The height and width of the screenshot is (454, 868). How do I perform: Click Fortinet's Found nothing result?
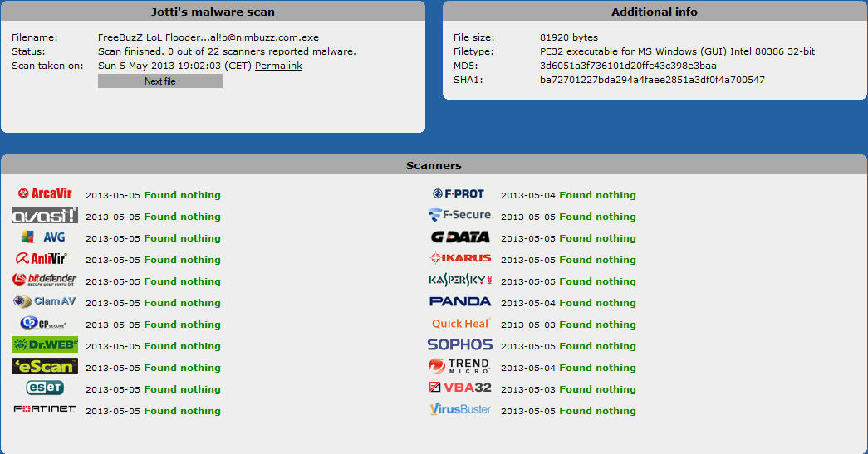click(182, 411)
